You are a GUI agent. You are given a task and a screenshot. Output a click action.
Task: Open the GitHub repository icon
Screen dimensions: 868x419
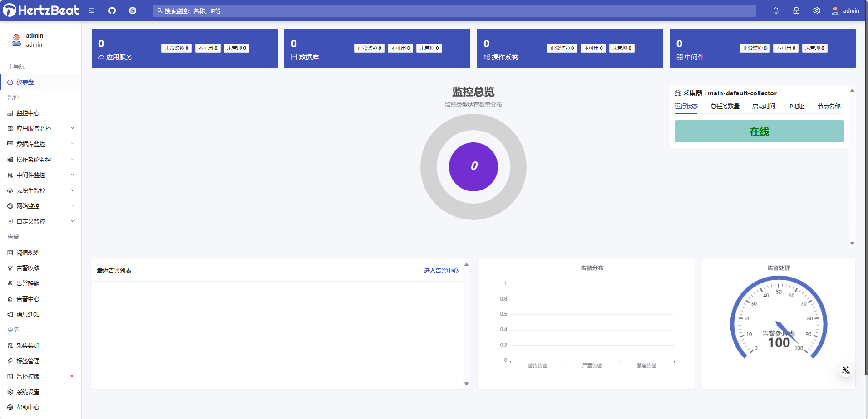pyautogui.click(x=112, y=10)
